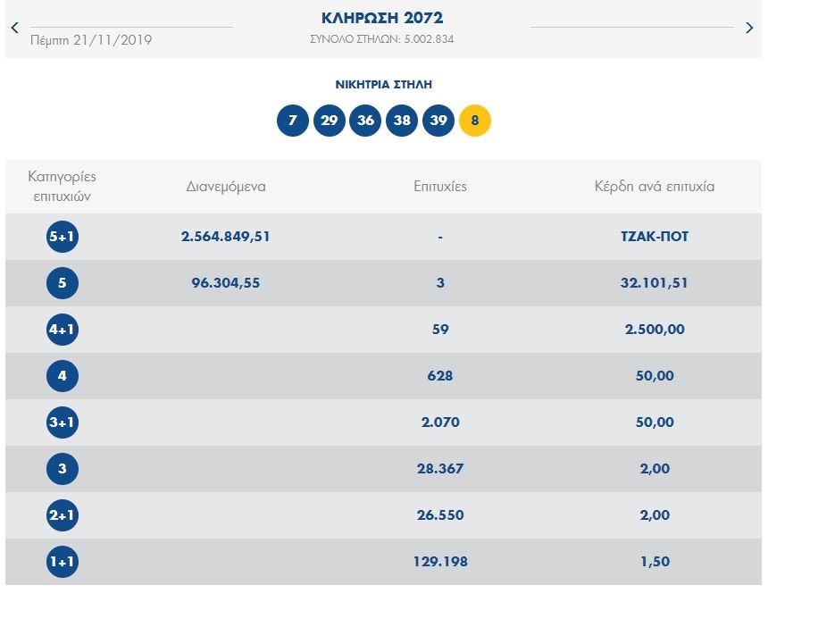
Task: Go to next draw with right arrow
Action: (748, 28)
